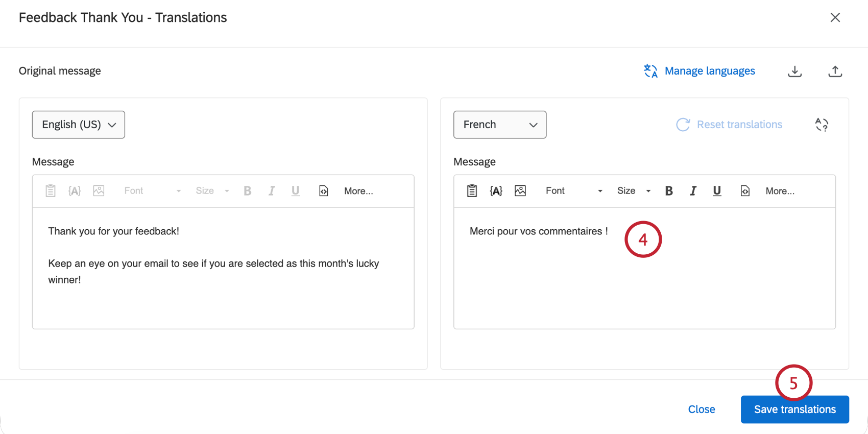Click piped text icon in original editor
This screenshot has height=434, width=868.
click(75, 191)
